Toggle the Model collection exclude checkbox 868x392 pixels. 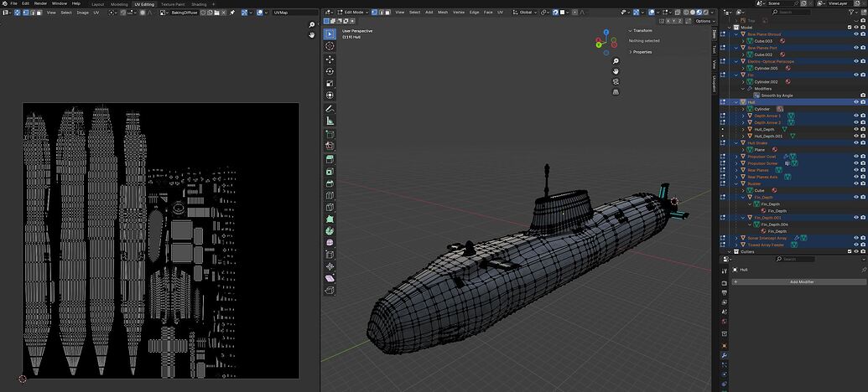[x=850, y=27]
